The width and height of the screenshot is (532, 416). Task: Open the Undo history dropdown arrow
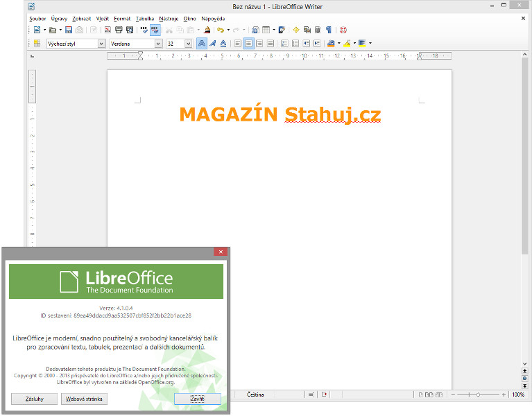228,31
